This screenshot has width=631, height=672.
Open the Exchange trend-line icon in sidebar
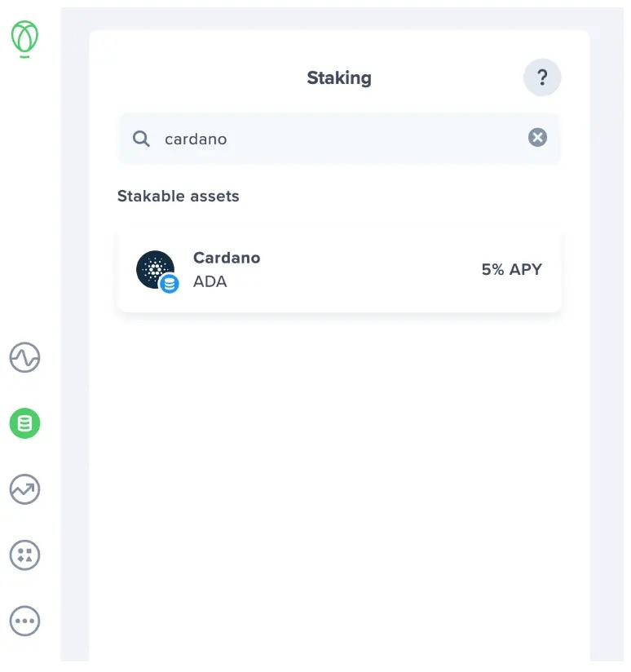click(x=24, y=489)
